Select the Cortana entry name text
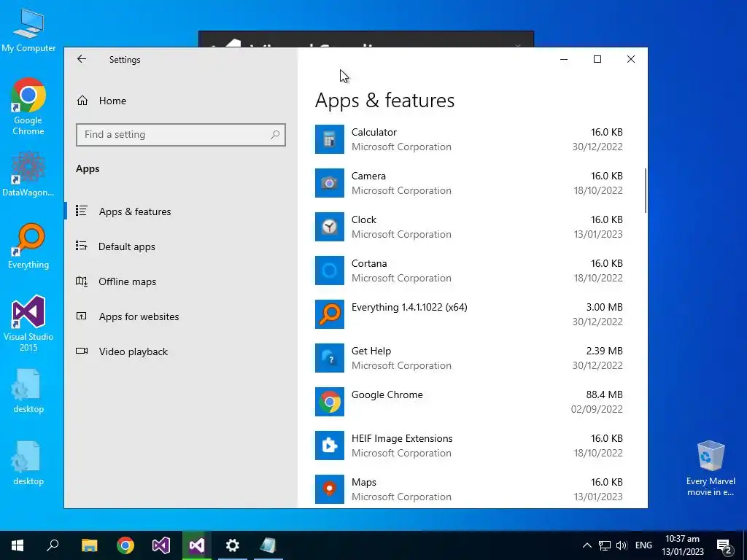The image size is (747, 560). click(x=369, y=264)
